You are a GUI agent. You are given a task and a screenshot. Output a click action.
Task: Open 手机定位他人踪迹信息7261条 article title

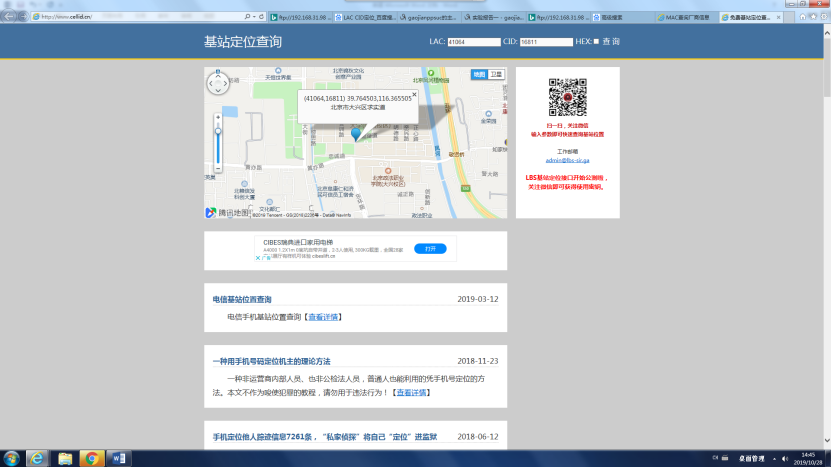(x=325, y=437)
